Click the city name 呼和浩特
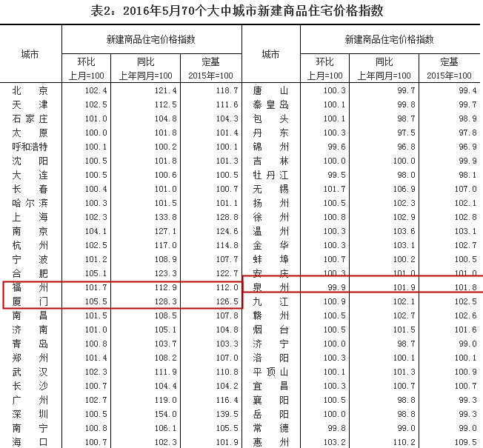483x448 pixels. point(30,147)
